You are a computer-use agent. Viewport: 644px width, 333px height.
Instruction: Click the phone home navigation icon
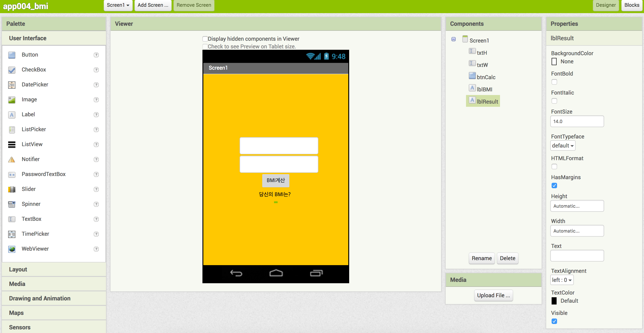[276, 273]
